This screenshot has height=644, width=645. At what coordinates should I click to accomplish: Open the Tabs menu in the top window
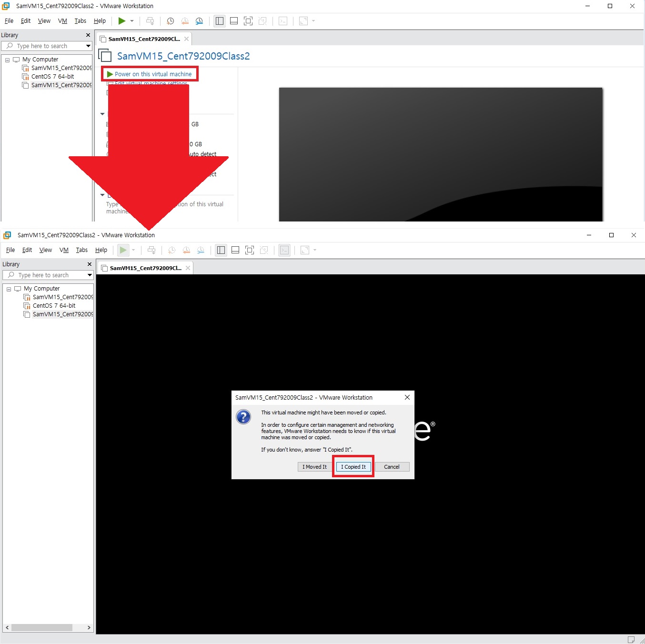tap(81, 21)
